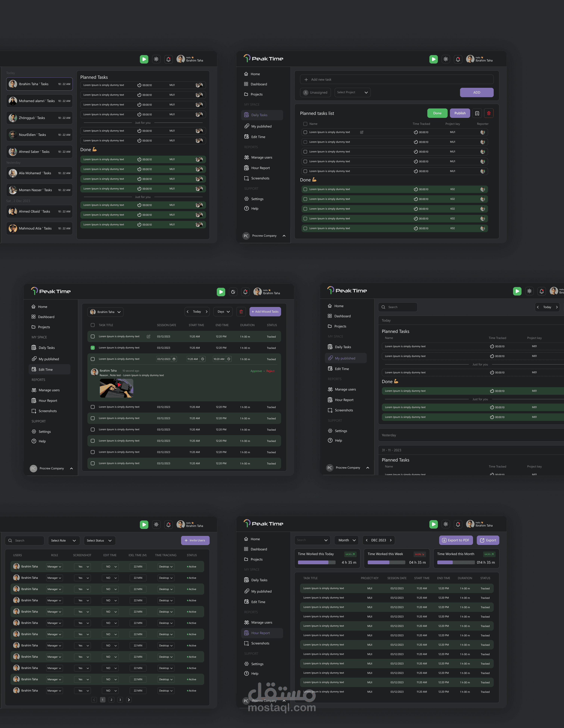This screenshot has width=564, height=728.
Task: Open calendar icon in 03/12/2023 date field
Action: pos(174,359)
